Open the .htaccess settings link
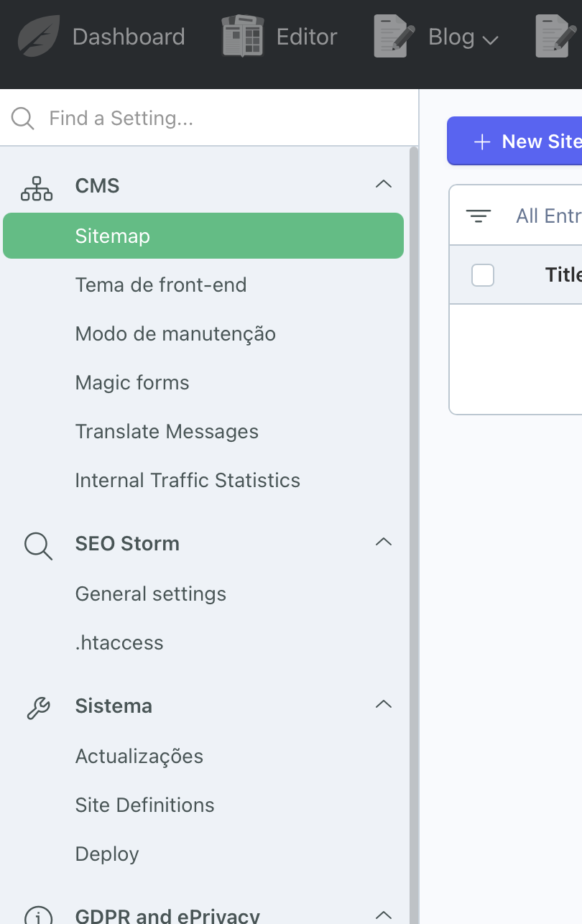Image resolution: width=582 pixels, height=924 pixels. pyautogui.click(x=119, y=643)
